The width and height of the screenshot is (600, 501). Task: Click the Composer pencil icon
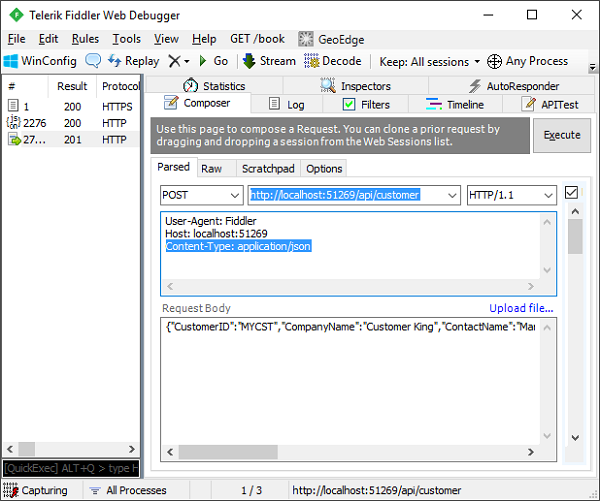coord(171,102)
